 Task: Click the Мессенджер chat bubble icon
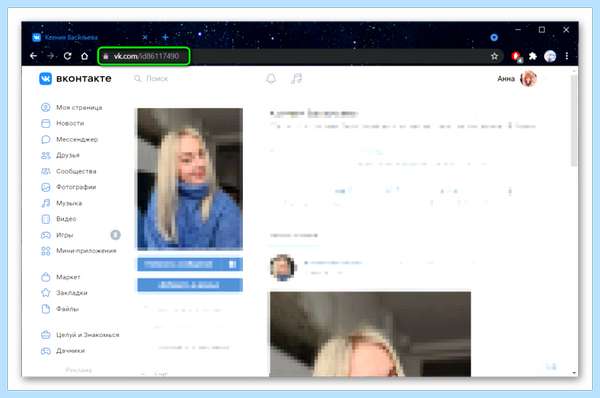click(46, 139)
